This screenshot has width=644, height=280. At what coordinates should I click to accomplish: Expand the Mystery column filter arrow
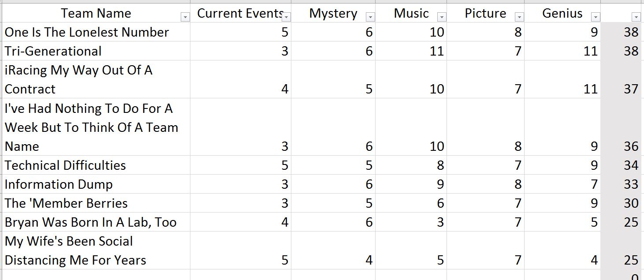(x=370, y=17)
